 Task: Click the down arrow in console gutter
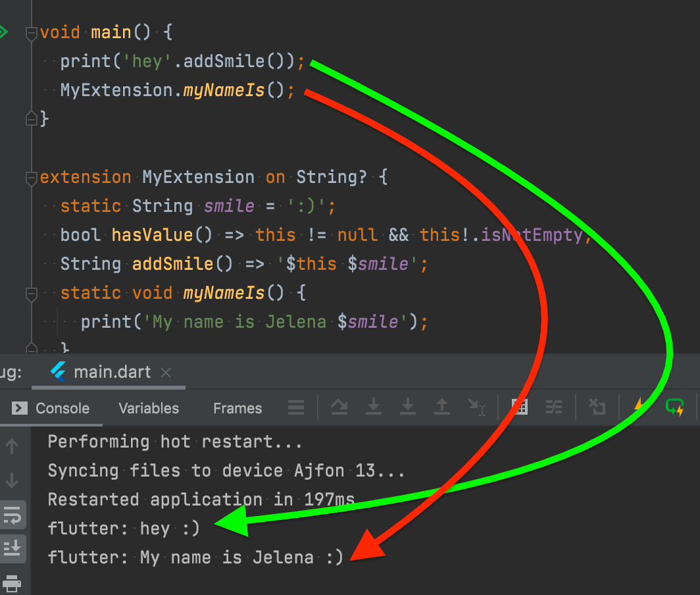point(12,480)
